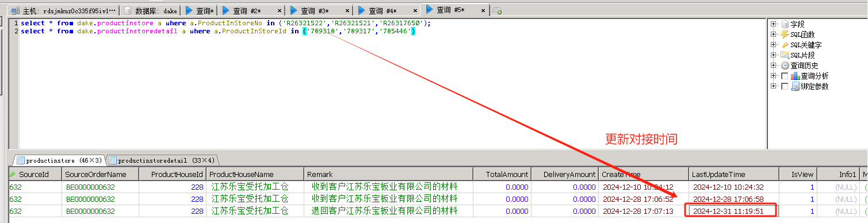Select SourceOrderName cell in the 2024-12-10 row

click(x=100, y=187)
